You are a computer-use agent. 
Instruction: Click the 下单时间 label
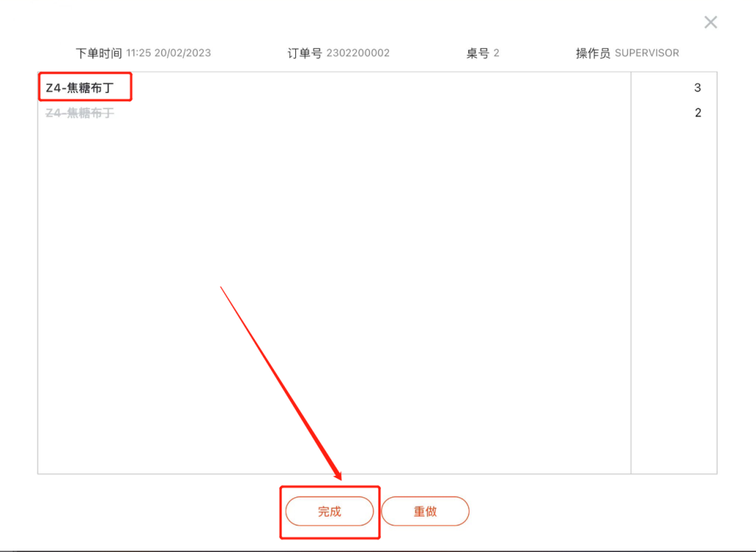pyautogui.click(x=99, y=53)
